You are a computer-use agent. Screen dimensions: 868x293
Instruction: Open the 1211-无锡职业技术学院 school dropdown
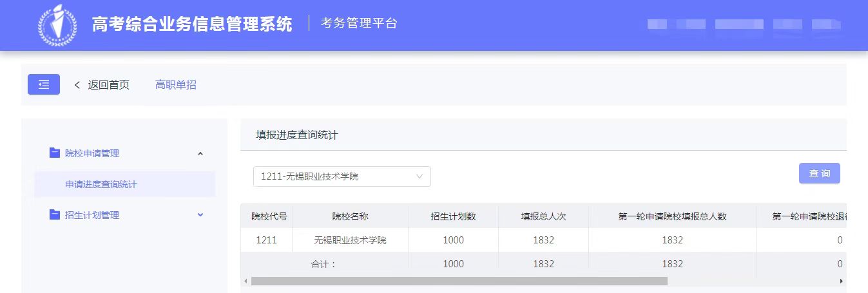tap(342, 176)
